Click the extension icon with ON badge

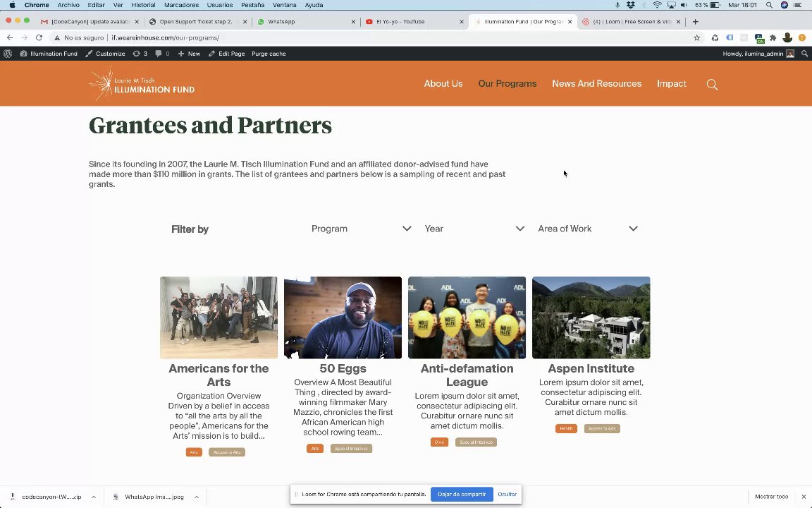(x=758, y=38)
